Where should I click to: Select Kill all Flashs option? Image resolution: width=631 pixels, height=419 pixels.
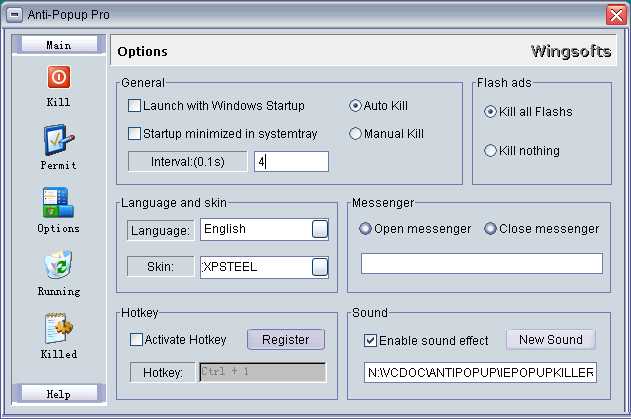click(490, 111)
